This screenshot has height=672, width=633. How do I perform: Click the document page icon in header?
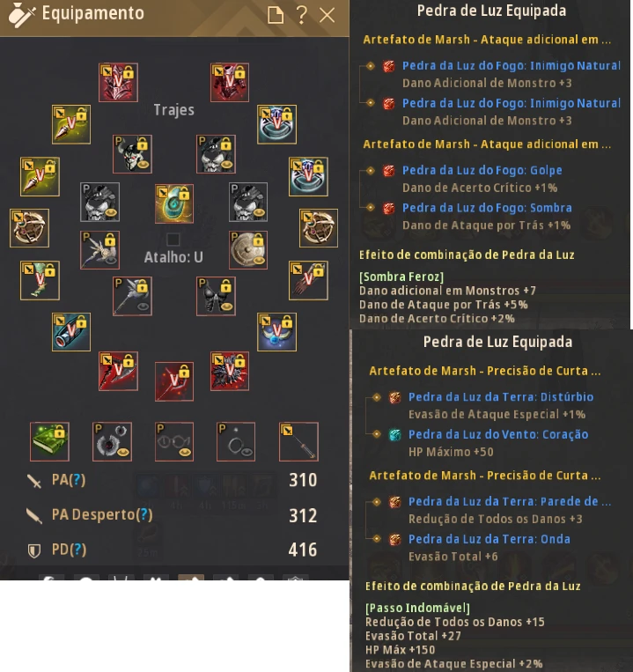(x=276, y=16)
